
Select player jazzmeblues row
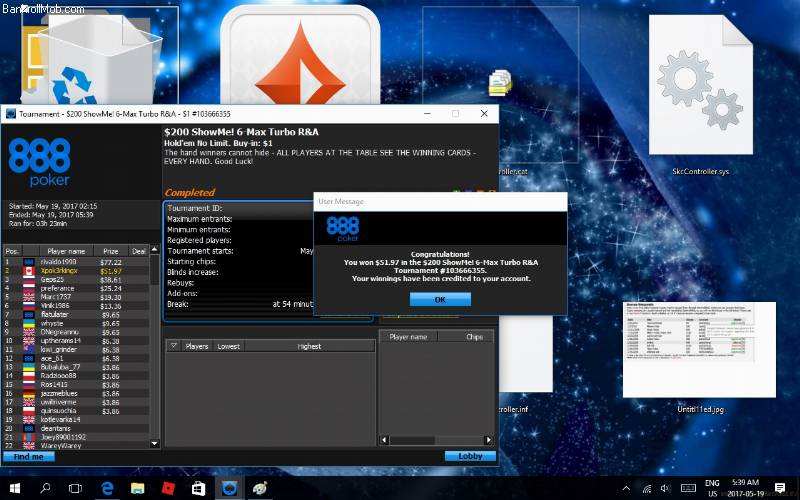[x=77, y=393]
